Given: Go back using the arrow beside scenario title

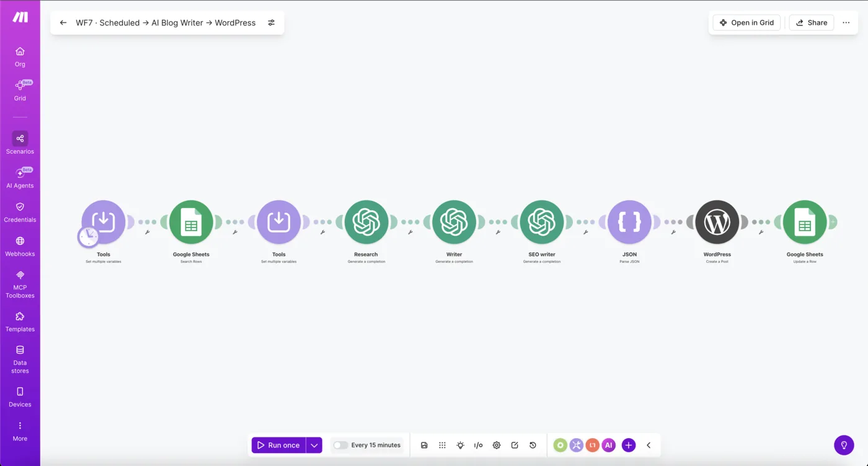Looking at the screenshot, I should click(63, 23).
